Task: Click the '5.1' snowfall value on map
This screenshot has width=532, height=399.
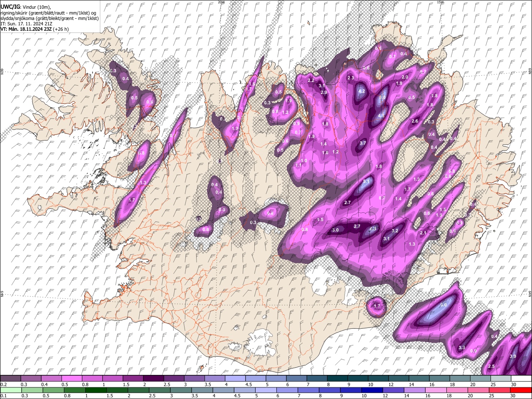Action: click(x=366, y=182)
